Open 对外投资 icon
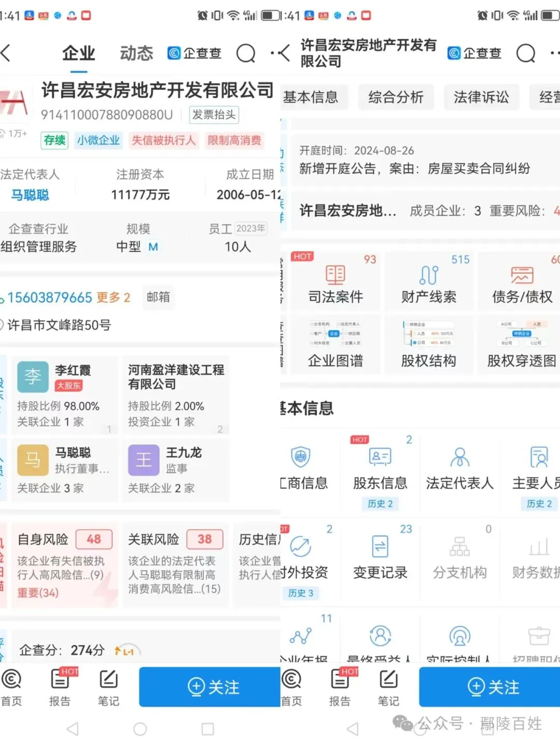The width and height of the screenshot is (560, 746). pyautogui.click(x=301, y=546)
